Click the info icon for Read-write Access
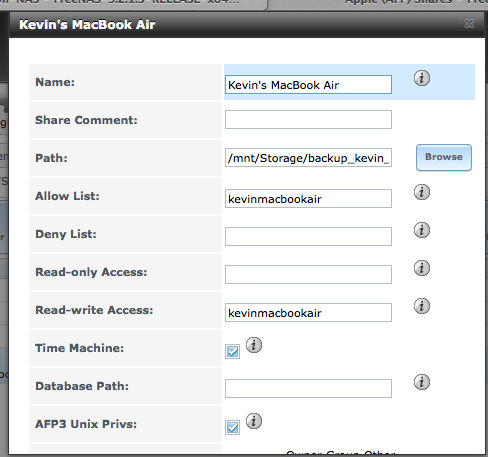488x457 pixels. tap(422, 306)
